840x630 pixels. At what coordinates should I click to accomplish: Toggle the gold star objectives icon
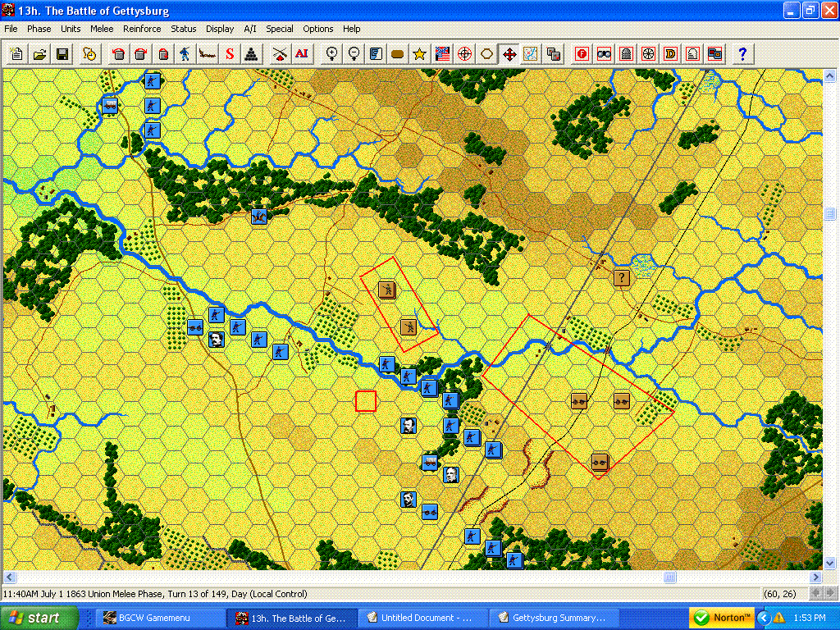click(x=419, y=53)
